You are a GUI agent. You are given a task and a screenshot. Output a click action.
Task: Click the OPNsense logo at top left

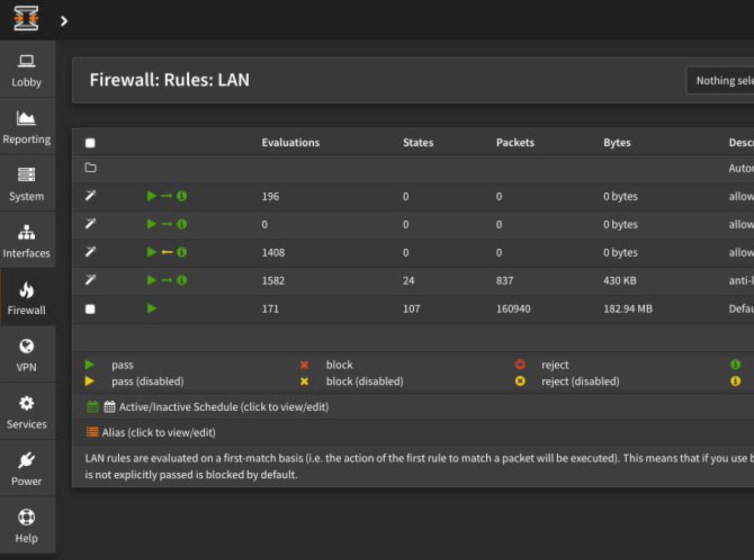(x=26, y=19)
